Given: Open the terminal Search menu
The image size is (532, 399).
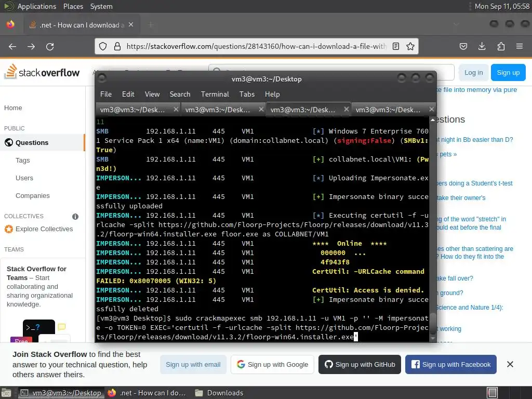Looking at the screenshot, I should [x=180, y=95].
